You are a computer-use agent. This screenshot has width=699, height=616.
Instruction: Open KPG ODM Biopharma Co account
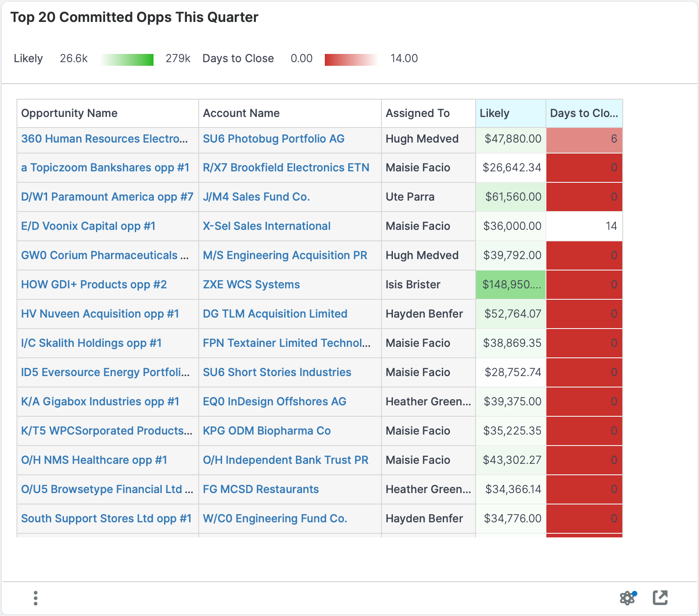click(267, 431)
